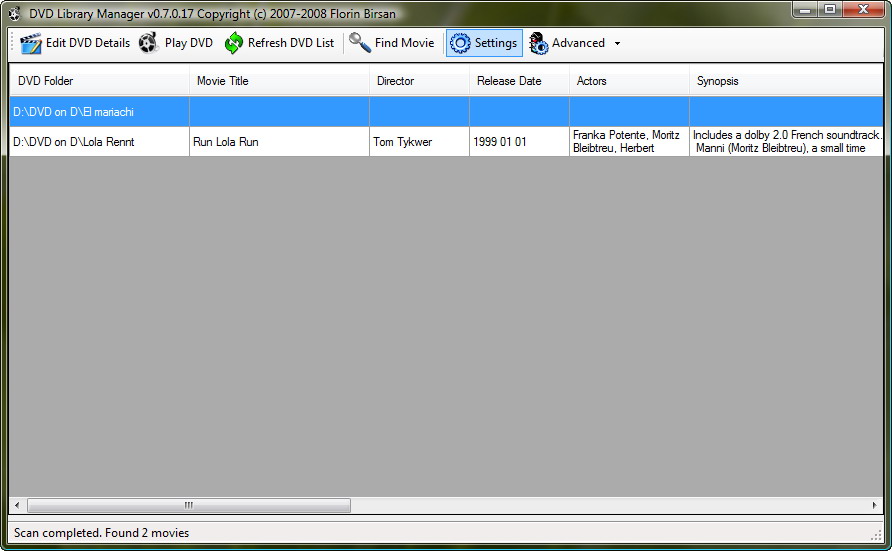Sort by the Movie Title column header

tap(278, 81)
